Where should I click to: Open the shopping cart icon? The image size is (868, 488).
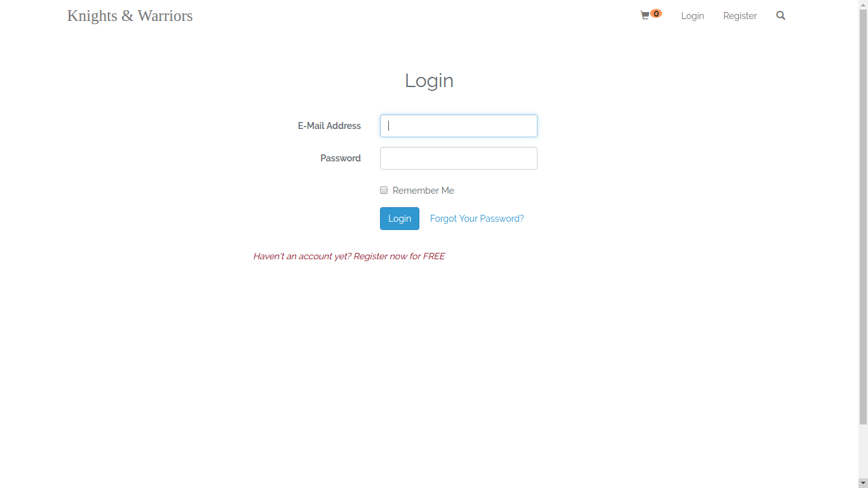(645, 16)
